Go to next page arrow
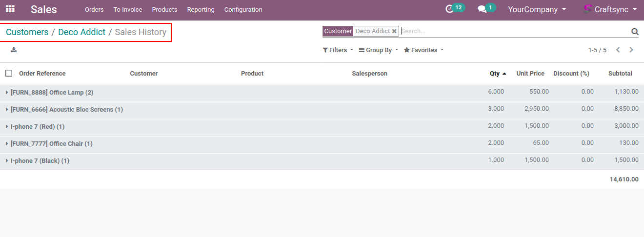The height and width of the screenshot is (237, 644). pos(631,50)
